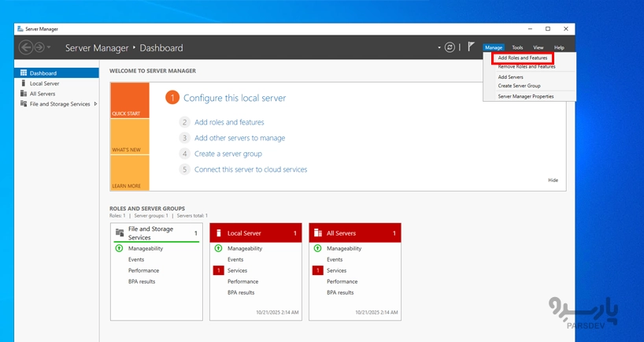Click the All Servers icon in the sidebar
Screen dimensions: 644x342
pyautogui.click(x=24, y=93)
